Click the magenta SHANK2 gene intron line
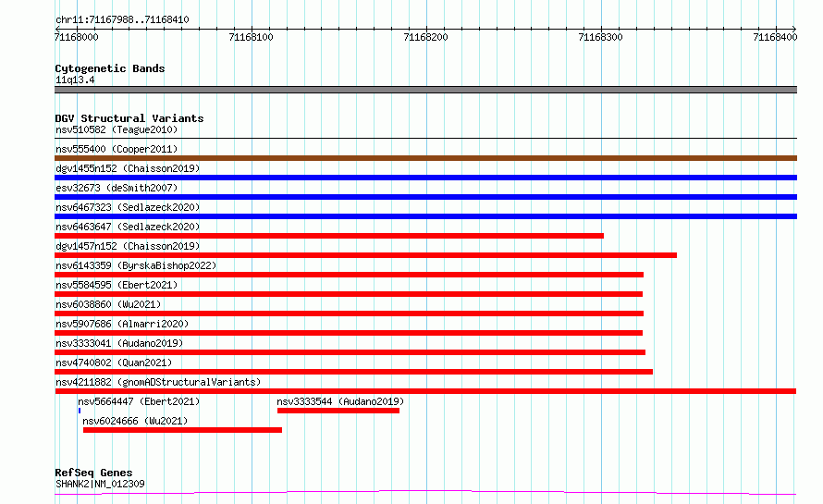 pos(425,492)
